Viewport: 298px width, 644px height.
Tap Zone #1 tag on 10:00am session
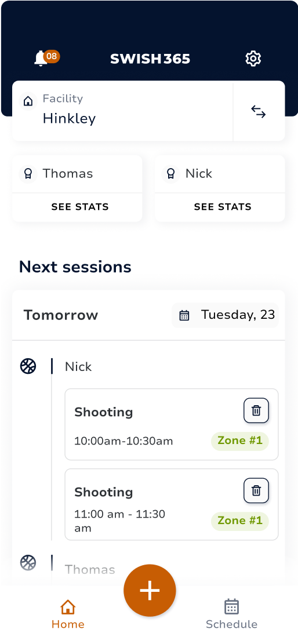pos(240,441)
